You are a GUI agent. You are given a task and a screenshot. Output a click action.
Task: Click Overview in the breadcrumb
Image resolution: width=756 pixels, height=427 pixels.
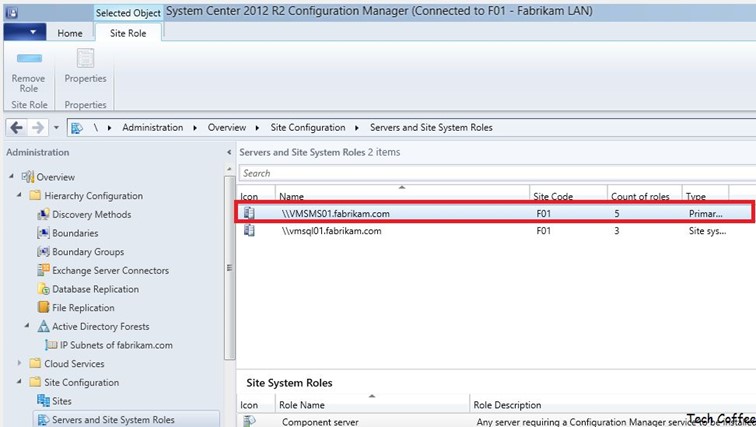pyautogui.click(x=227, y=128)
